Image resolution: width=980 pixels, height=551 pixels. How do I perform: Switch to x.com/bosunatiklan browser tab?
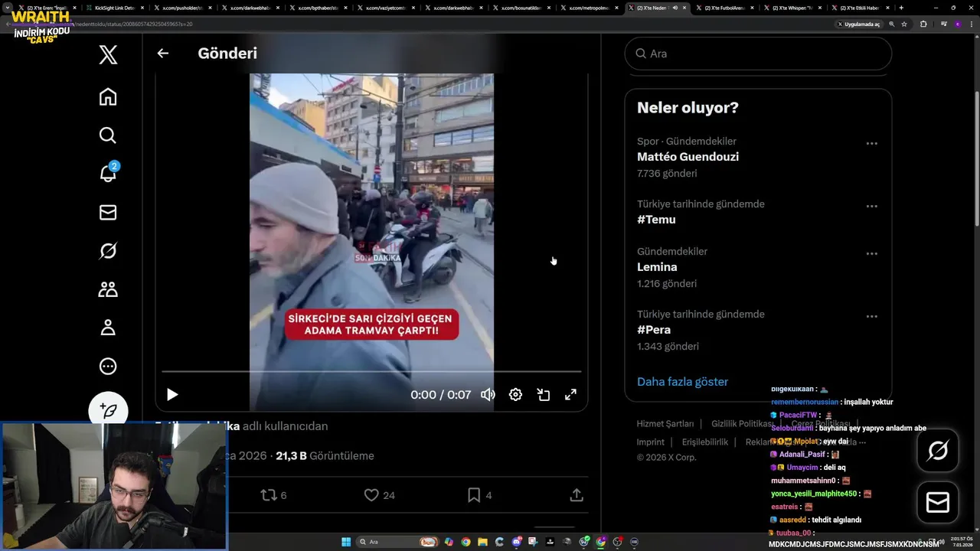pos(521,8)
